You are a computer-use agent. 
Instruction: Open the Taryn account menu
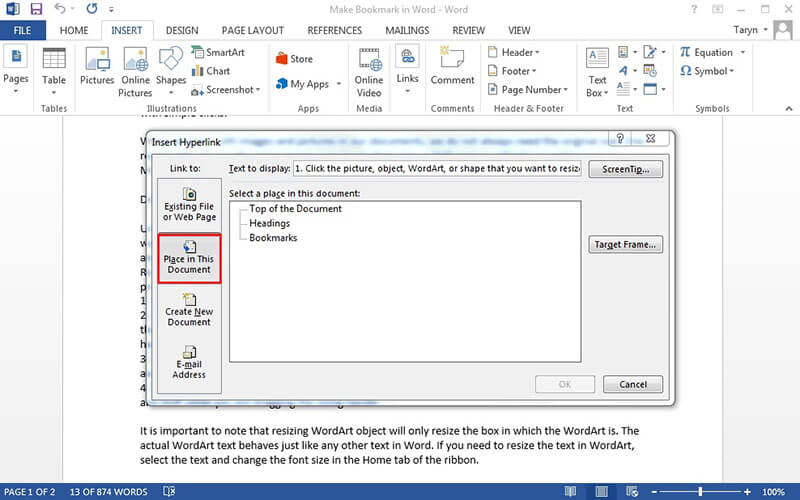pyautogui.click(x=750, y=30)
